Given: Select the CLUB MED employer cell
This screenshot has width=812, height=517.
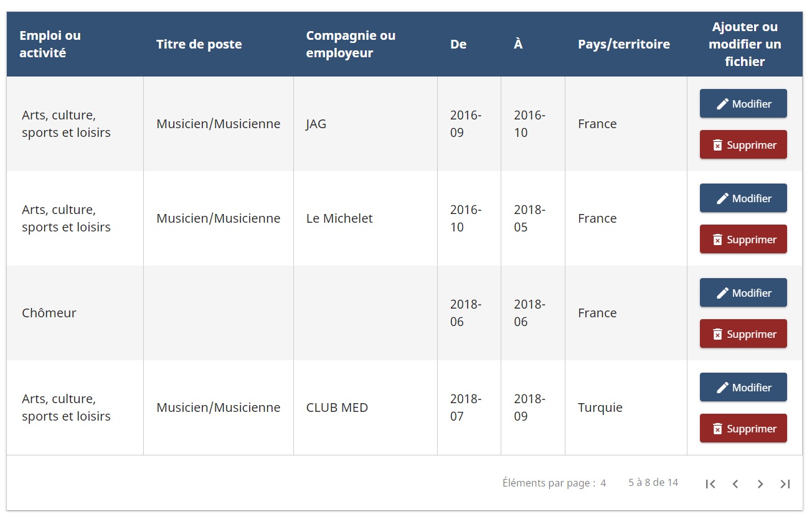Looking at the screenshot, I should point(366,408).
